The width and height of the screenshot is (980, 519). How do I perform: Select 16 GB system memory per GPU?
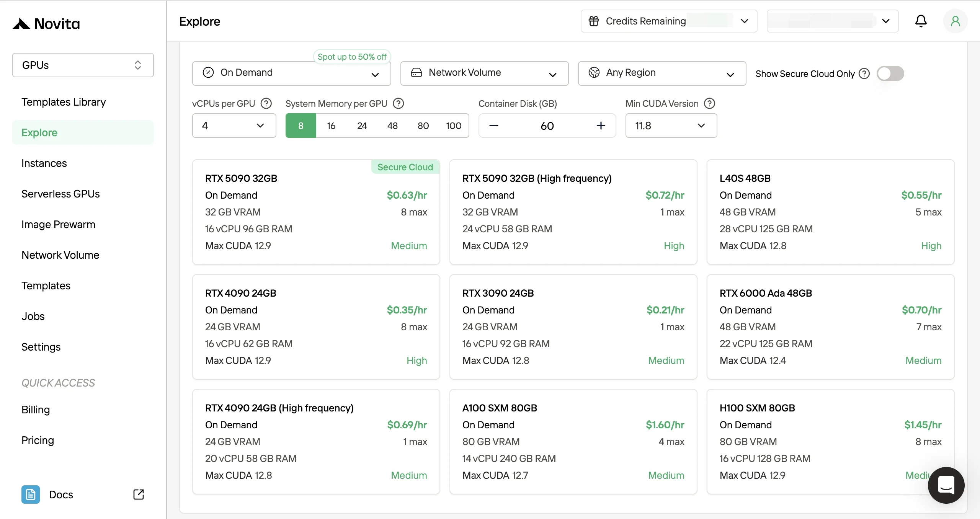(x=331, y=126)
